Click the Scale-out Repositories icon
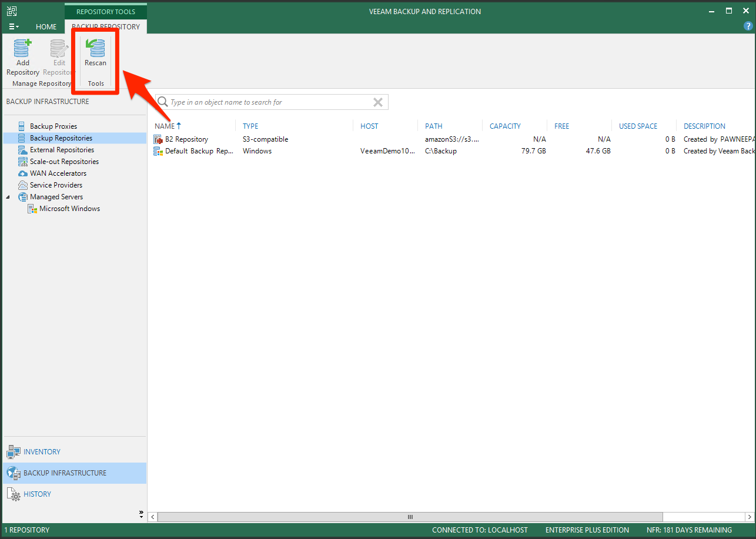756x539 pixels. (x=22, y=162)
